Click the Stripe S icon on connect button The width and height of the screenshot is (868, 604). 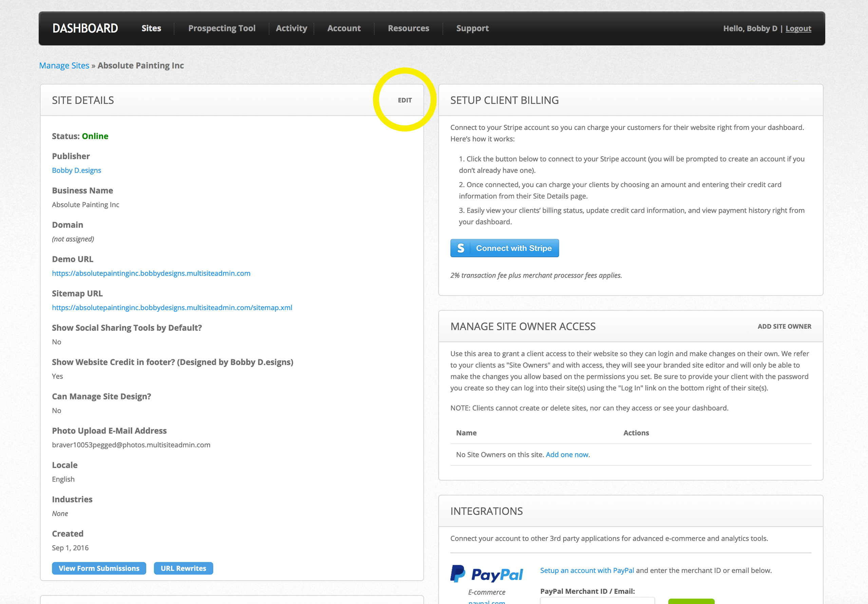(x=460, y=248)
